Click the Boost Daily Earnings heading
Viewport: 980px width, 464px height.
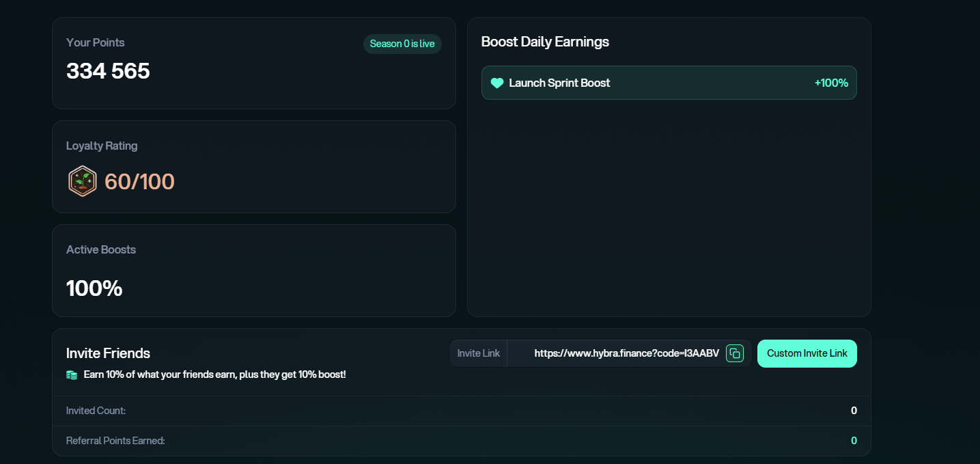pyautogui.click(x=545, y=42)
